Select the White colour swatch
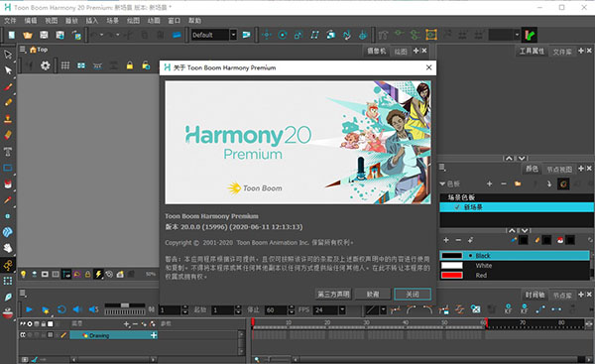The height and width of the screenshot is (364, 595). tap(452, 266)
